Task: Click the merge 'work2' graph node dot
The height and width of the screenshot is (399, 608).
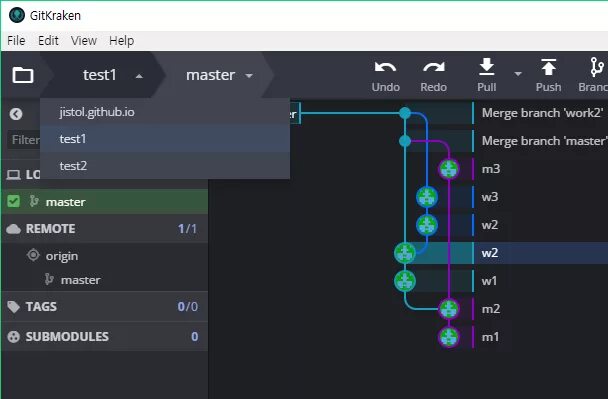Action: click(x=405, y=113)
